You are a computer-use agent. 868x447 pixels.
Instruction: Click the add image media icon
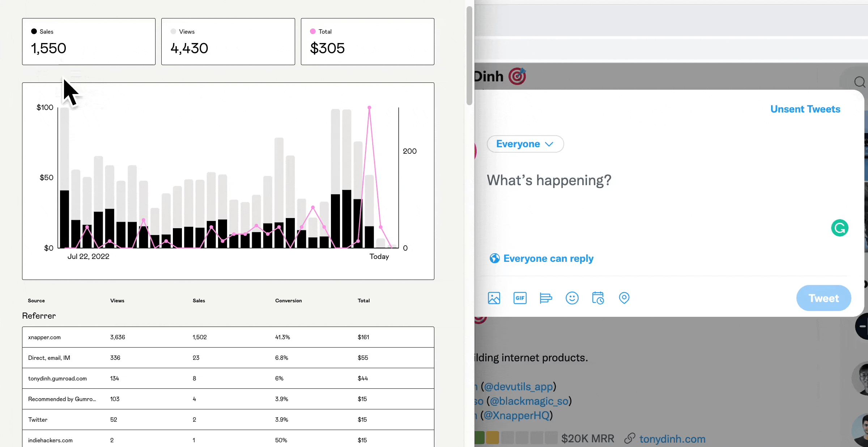[494, 298]
